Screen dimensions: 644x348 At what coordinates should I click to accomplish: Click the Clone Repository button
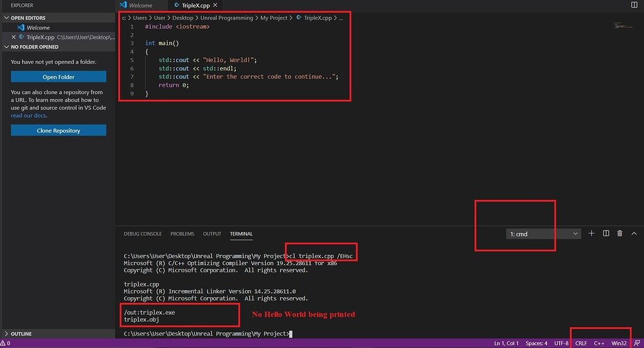(x=58, y=131)
